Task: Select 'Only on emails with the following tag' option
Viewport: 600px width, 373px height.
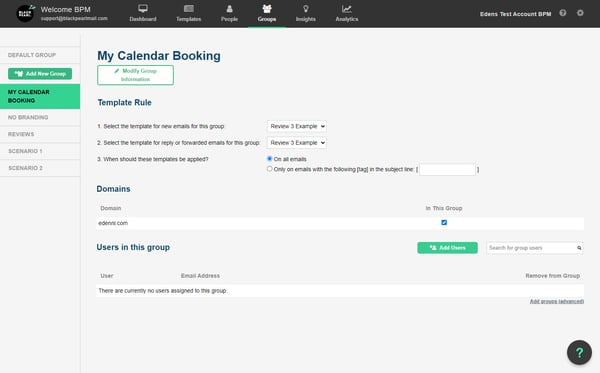Action: click(269, 169)
